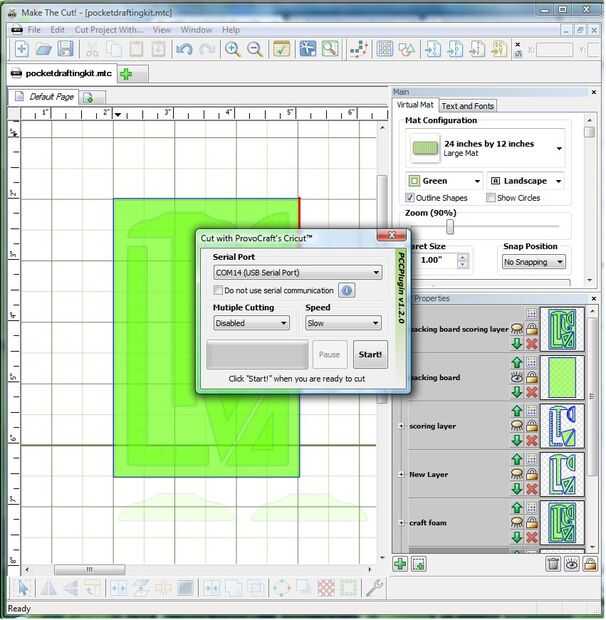Open the Serial Port COM14 dropdown
Screen dimensions: 606x620
click(x=297, y=272)
